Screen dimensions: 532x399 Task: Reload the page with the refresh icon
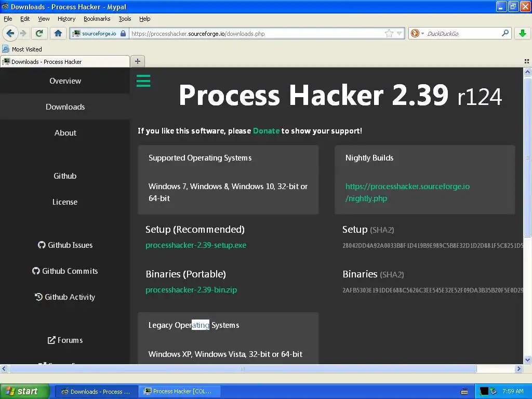click(x=39, y=33)
